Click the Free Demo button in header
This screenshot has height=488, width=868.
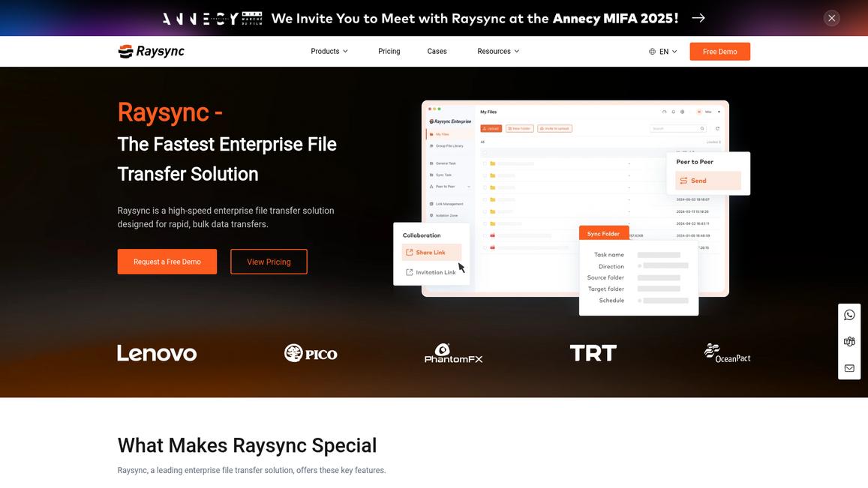click(x=719, y=52)
